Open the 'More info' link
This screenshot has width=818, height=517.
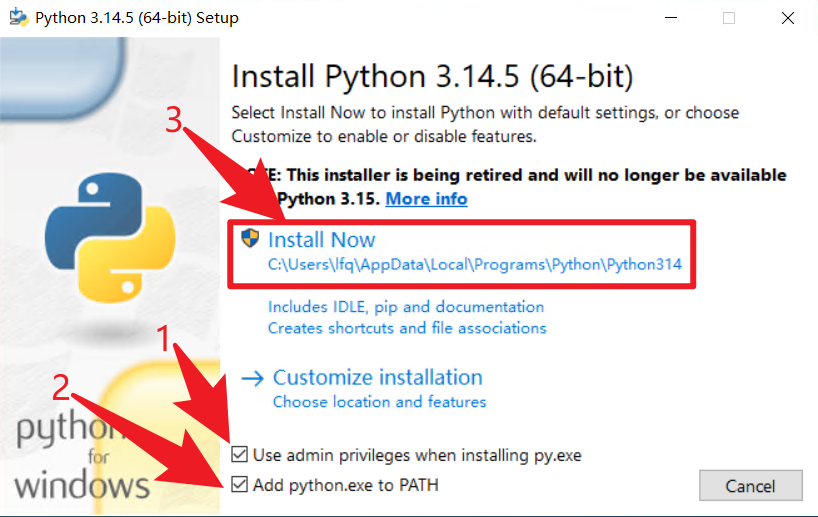426,199
